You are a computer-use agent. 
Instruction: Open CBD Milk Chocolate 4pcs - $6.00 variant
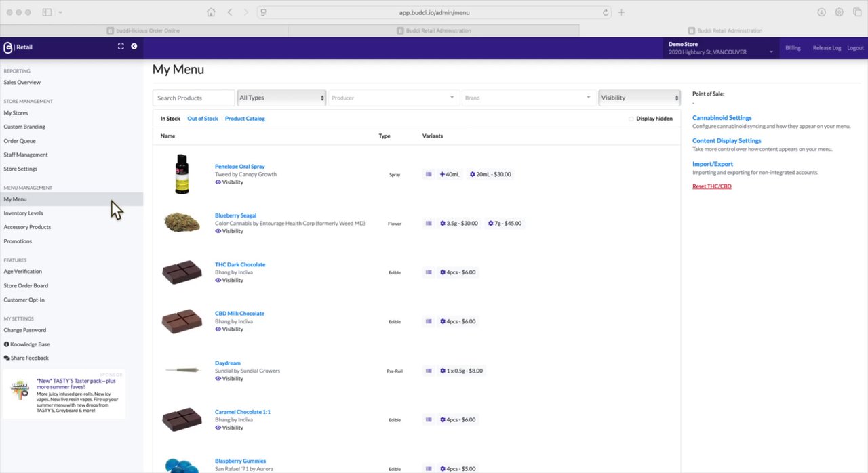[458, 321]
